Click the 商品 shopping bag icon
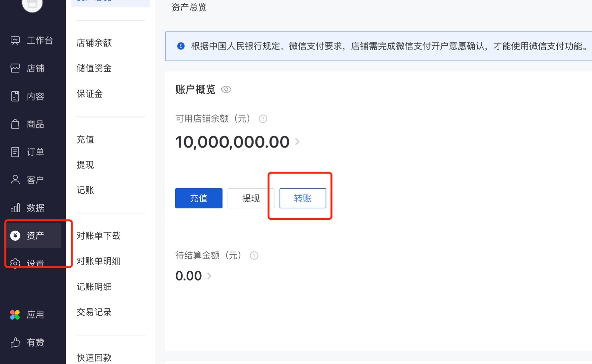Viewport: 592px width, 364px height. coord(15,124)
